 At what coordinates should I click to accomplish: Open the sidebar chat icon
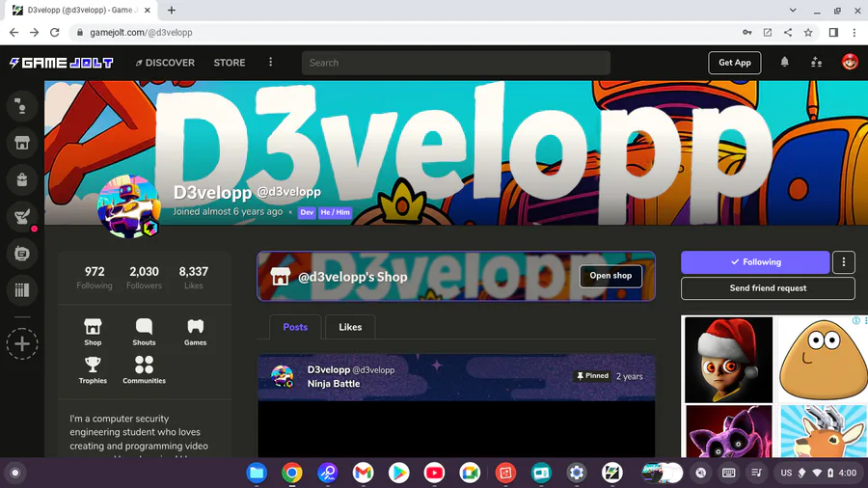point(22,254)
